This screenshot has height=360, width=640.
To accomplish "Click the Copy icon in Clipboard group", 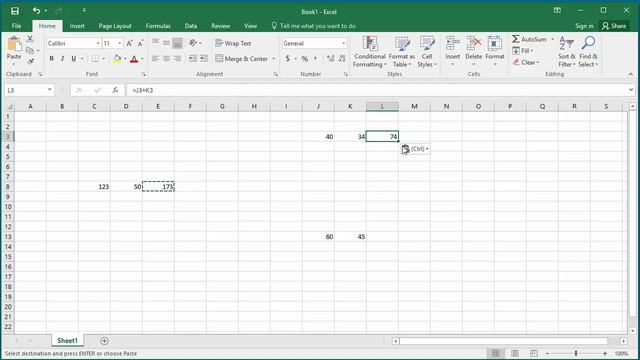I will (x=30, y=51).
